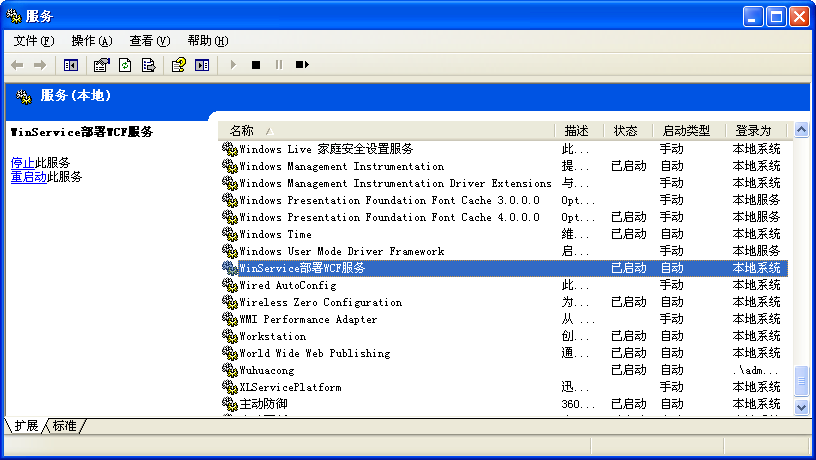Click gear icon of Wuhuacong service
The width and height of the screenshot is (816, 460).
click(x=230, y=370)
